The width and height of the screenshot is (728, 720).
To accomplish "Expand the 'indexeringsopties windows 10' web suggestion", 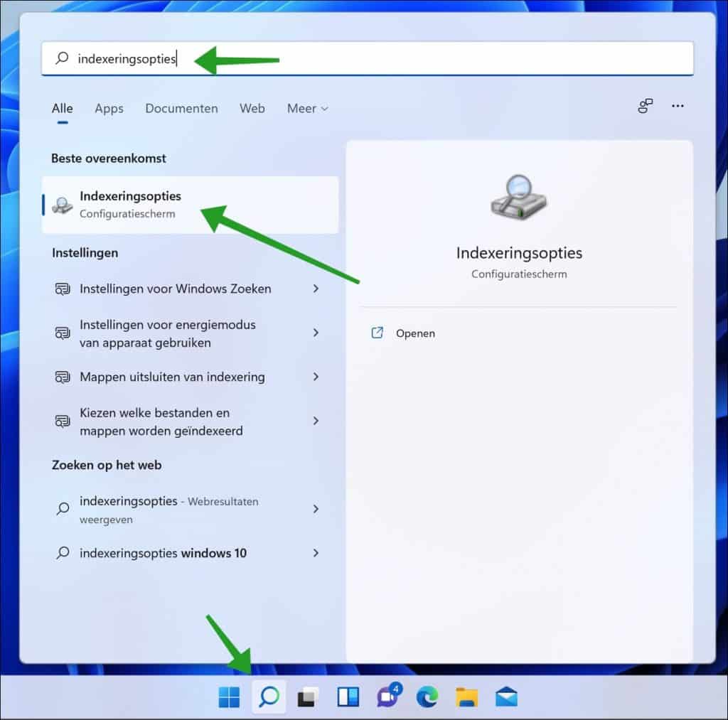I will [x=316, y=553].
